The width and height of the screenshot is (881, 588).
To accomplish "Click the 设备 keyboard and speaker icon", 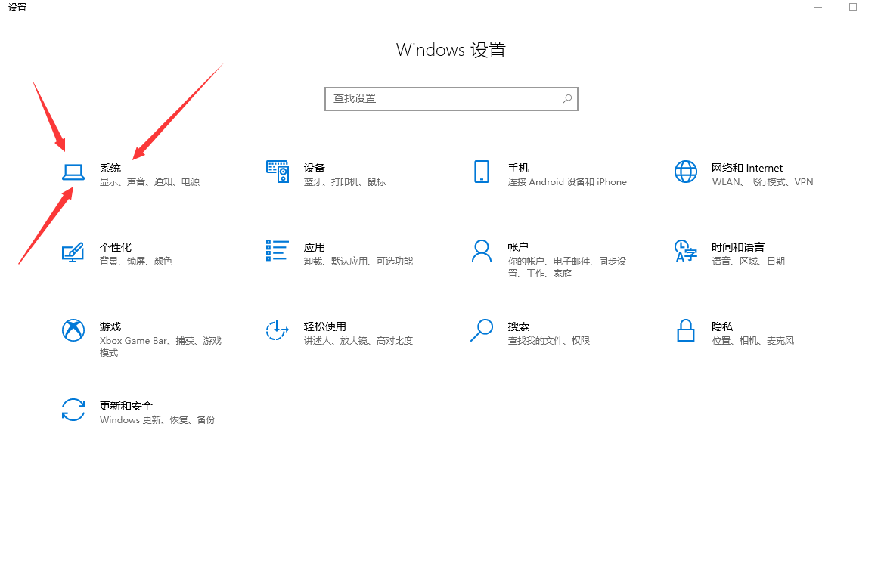I will [x=278, y=172].
